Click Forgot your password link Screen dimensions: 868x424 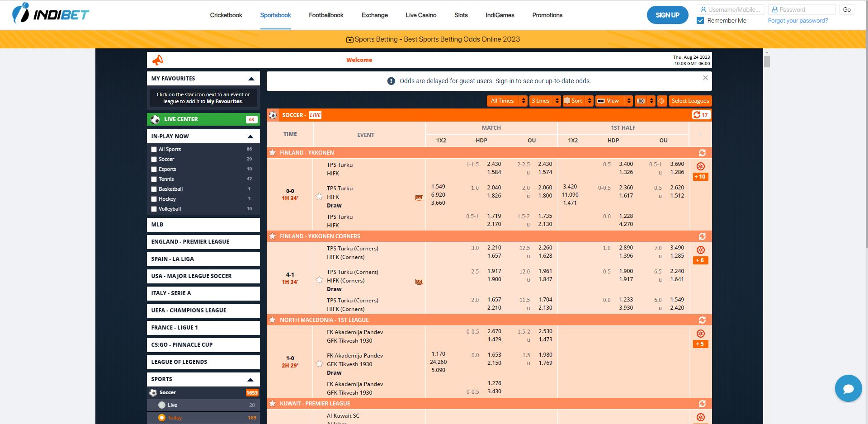point(798,20)
